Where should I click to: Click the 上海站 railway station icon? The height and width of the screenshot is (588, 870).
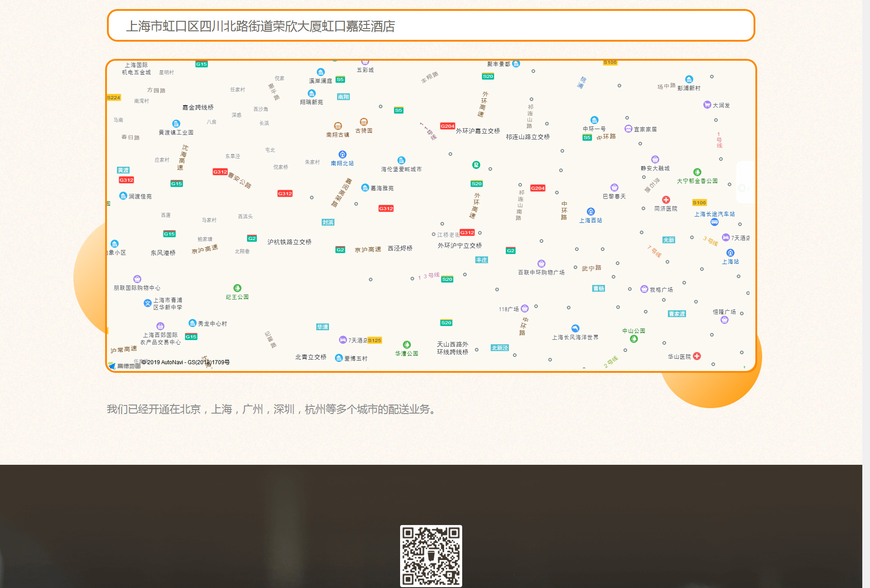click(x=730, y=253)
